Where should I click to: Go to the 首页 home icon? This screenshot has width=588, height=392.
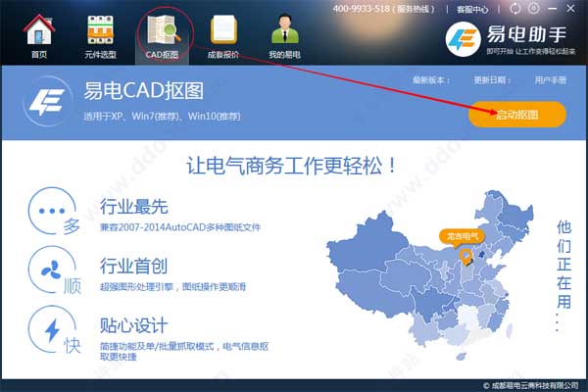[x=39, y=30]
